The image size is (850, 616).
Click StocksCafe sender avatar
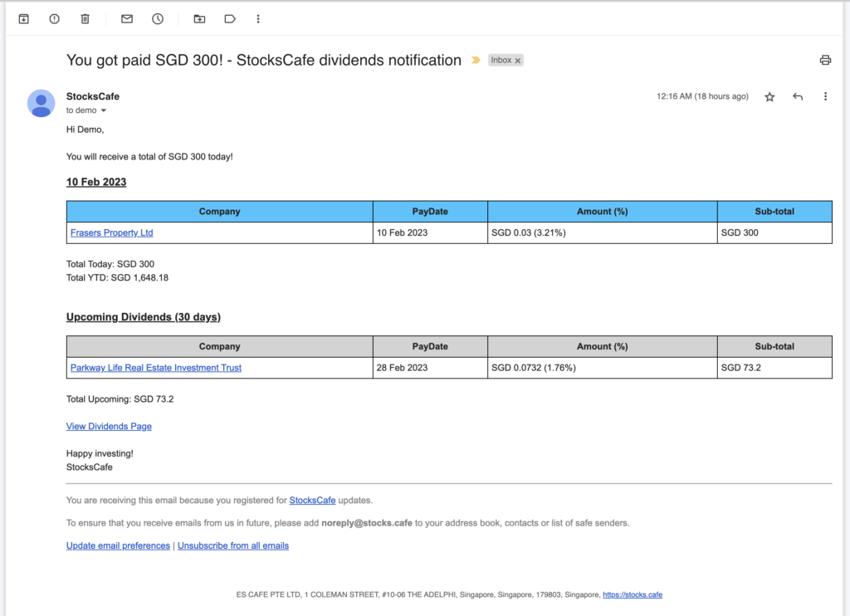(42, 103)
